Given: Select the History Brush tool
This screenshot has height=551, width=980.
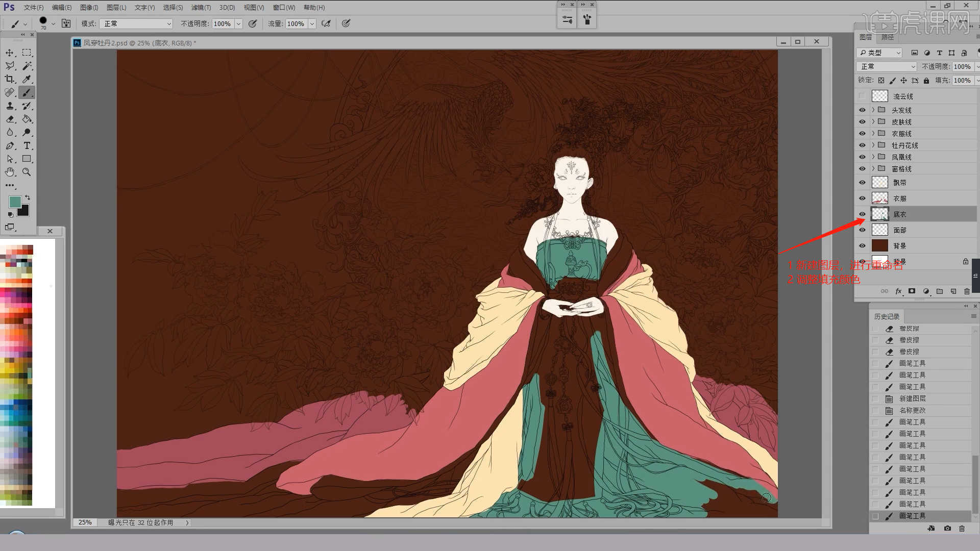Looking at the screenshot, I should [x=27, y=106].
